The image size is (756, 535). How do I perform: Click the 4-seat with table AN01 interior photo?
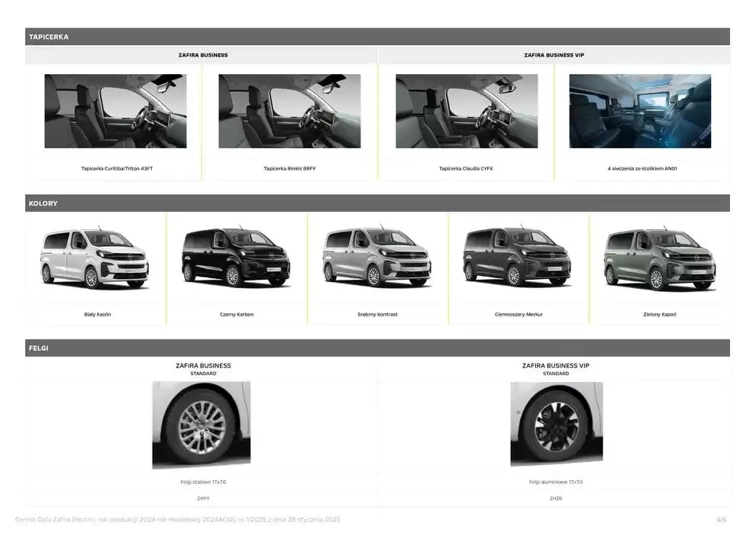click(x=640, y=111)
